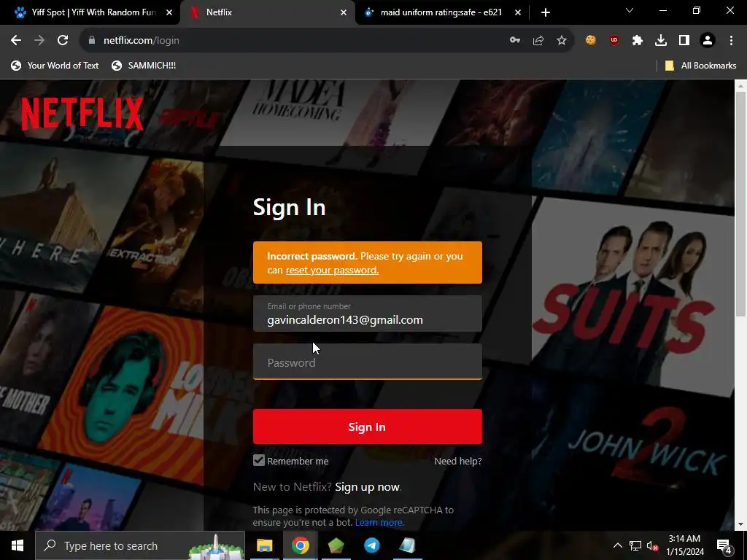Click the address bar URL netflix.com/login

[141, 41]
